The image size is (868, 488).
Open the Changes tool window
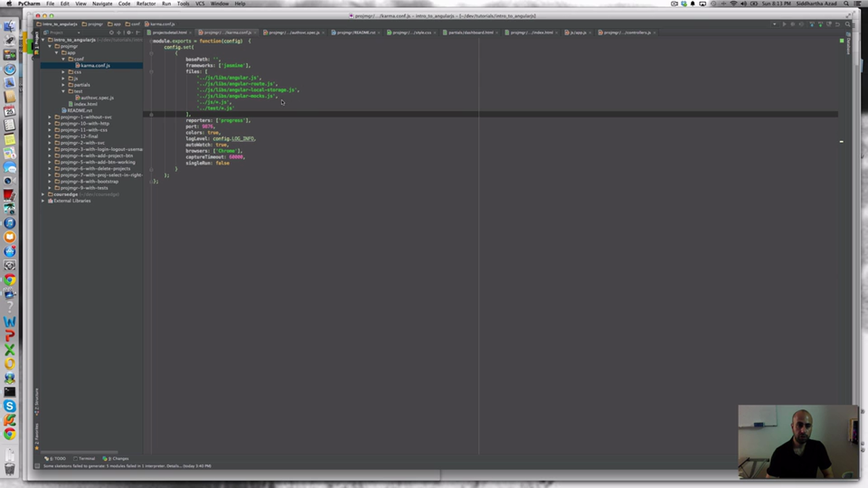pos(117,459)
